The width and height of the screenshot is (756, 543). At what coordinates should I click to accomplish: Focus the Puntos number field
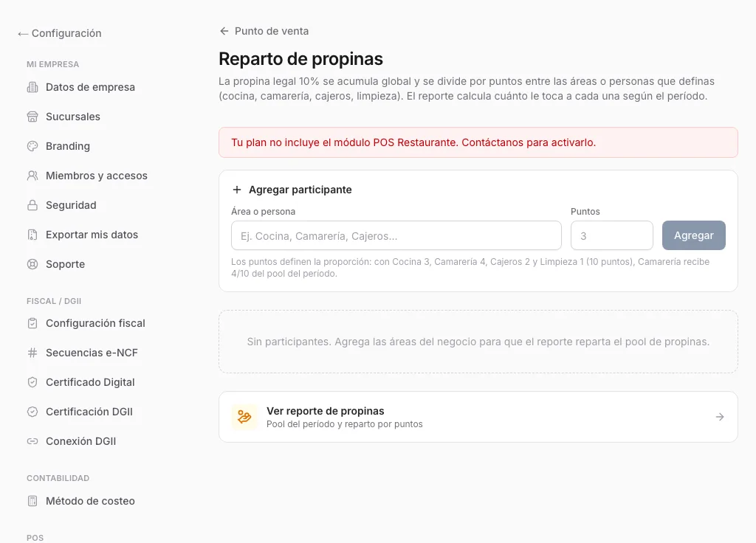tap(612, 235)
